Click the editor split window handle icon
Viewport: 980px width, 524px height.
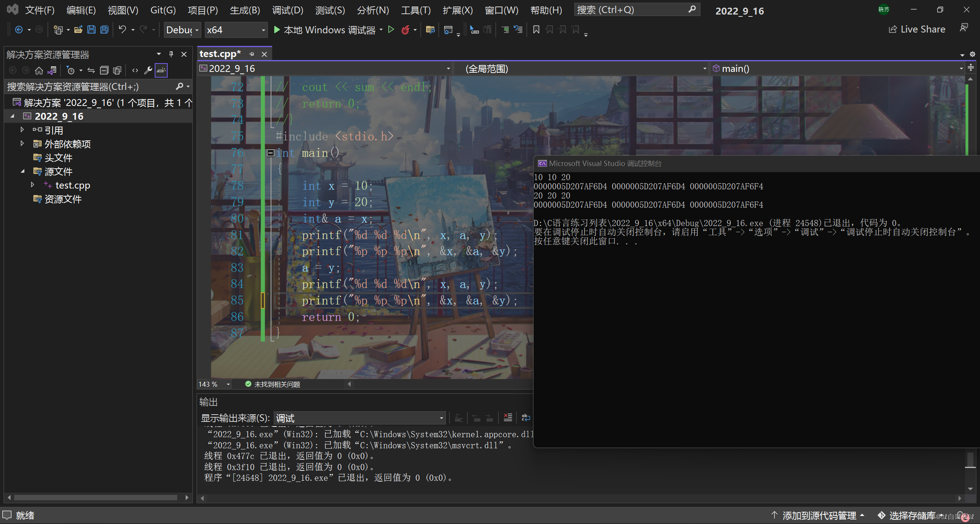[x=971, y=68]
